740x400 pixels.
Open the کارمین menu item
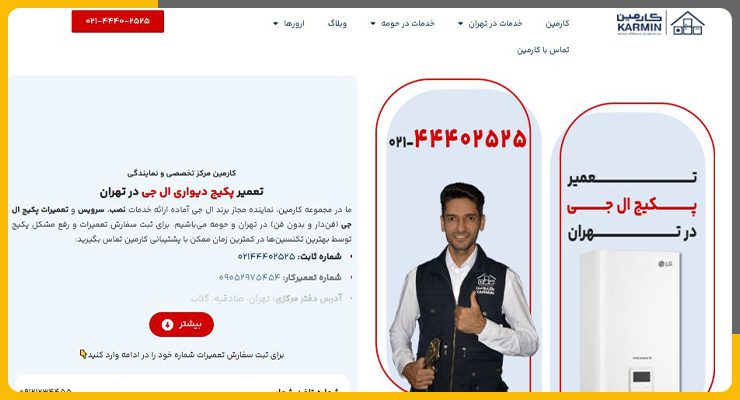pos(557,24)
